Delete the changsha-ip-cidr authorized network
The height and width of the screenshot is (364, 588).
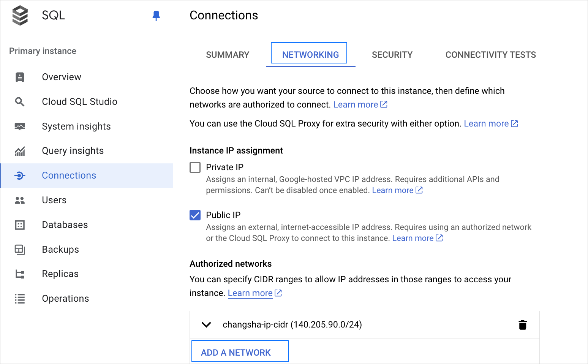(x=523, y=325)
